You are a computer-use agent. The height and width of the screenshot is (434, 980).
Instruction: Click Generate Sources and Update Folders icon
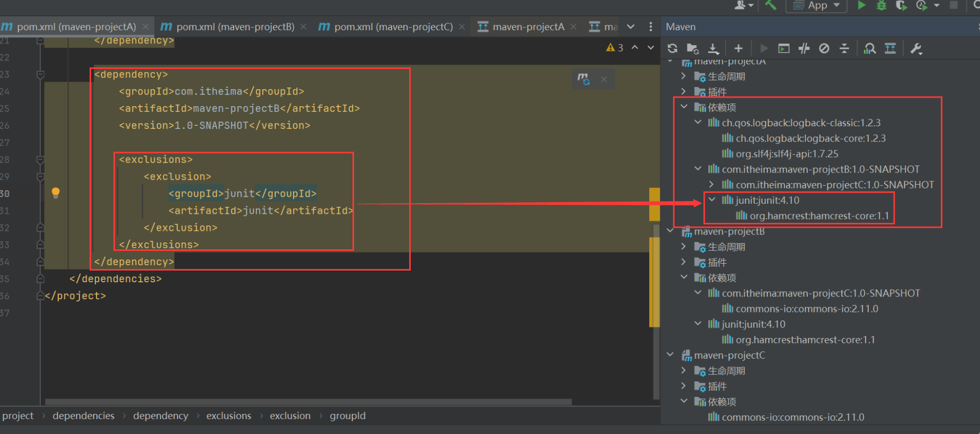click(x=693, y=48)
